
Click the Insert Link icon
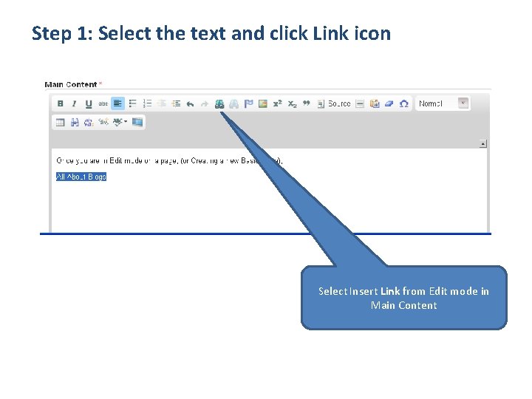(219, 104)
